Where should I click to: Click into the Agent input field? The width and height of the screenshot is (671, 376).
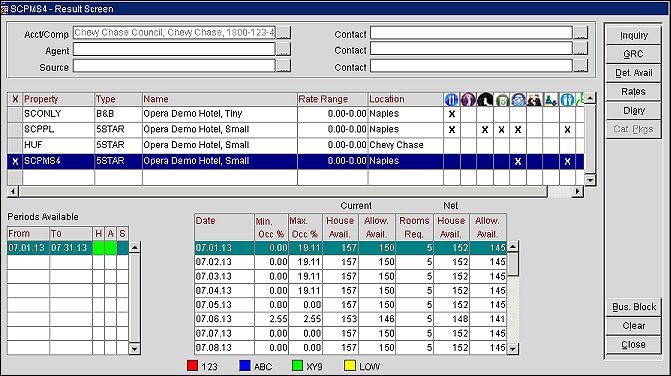(x=174, y=50)
